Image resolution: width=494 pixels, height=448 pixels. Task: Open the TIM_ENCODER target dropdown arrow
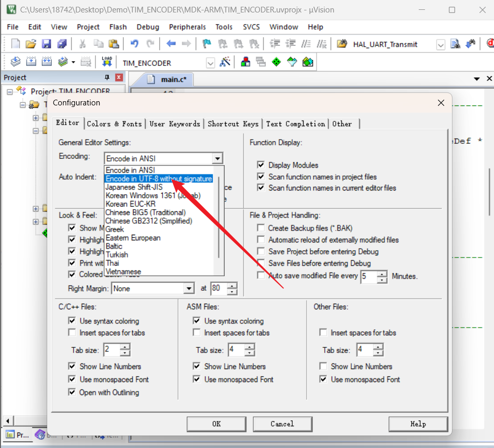click(x=210, y=63)
